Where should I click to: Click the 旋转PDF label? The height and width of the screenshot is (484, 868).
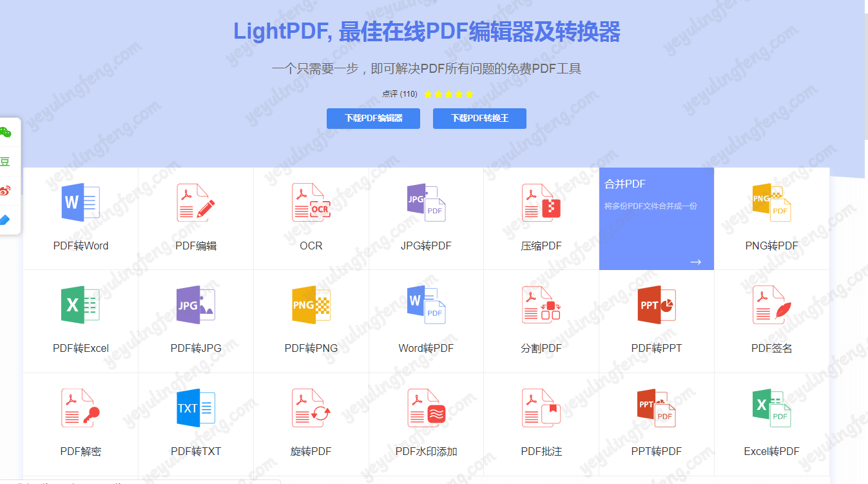pos(311,451)
